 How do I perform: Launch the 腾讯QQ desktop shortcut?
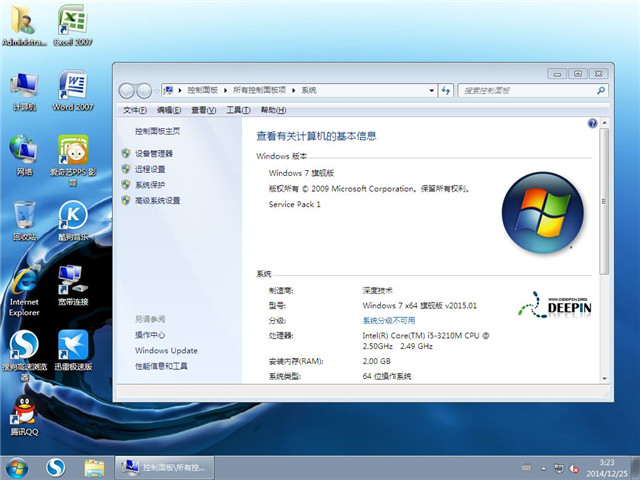24,416
